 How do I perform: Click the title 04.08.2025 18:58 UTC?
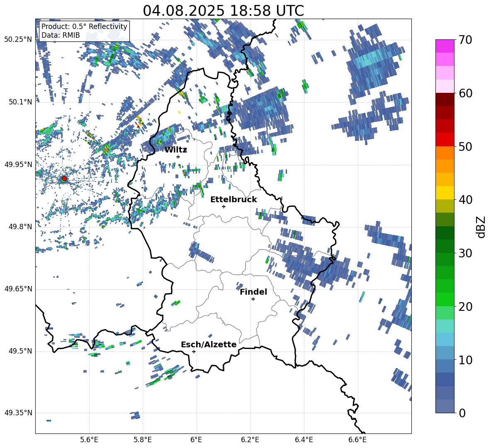[x=223, y=11]
